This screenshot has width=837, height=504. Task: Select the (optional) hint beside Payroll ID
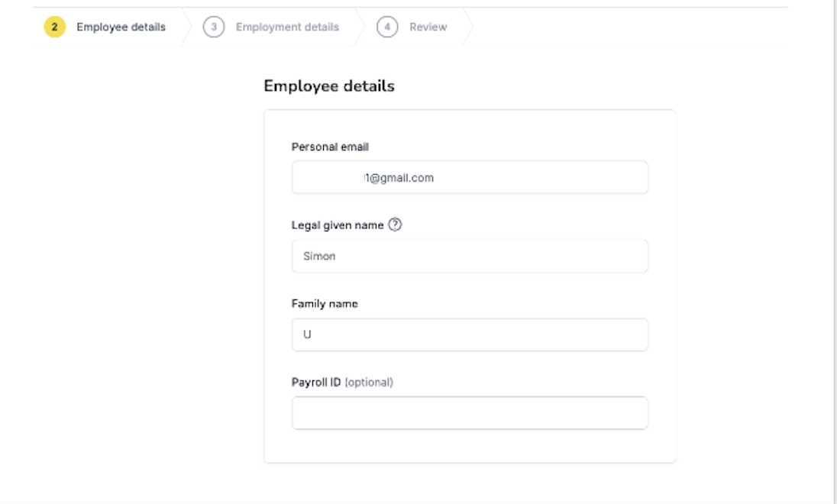pos(369,383)
